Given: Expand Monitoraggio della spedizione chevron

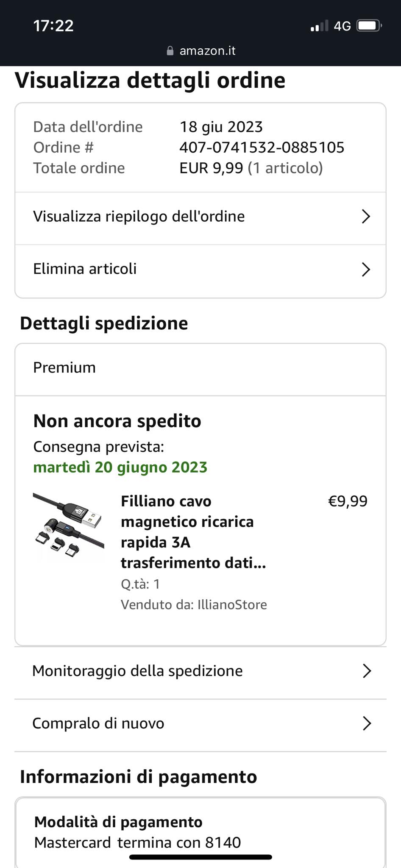Looking at the screenshot, I should [x=367, y=671].
